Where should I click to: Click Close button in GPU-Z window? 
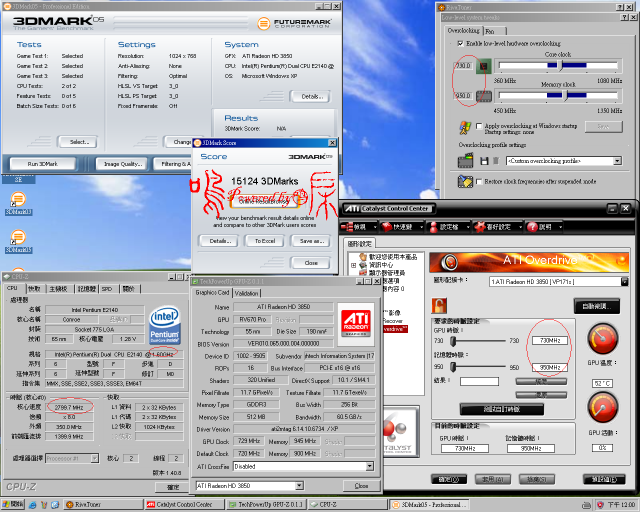361,485
